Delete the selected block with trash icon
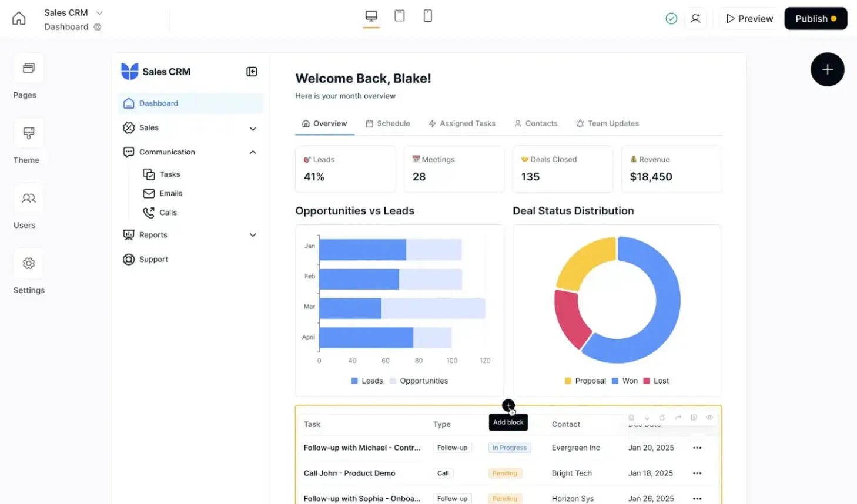This screenshot has height=504, width=857. (631, 418)
